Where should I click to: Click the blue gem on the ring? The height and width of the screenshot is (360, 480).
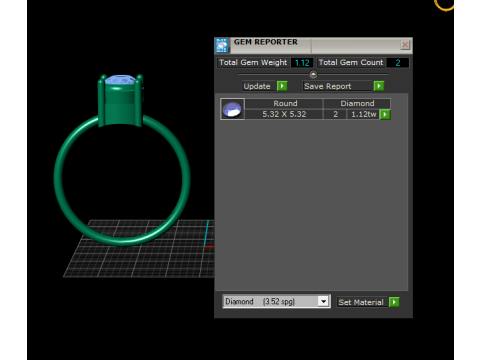tap(120, 80)
